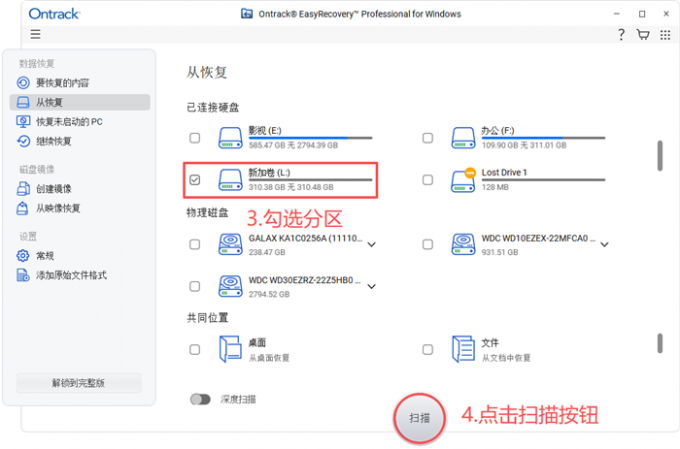Image resolution: width=680 pixels, height=449 pixels.
Task: Check the WDC WD30EZRZ checkbox
Action: tap(195, 286)
